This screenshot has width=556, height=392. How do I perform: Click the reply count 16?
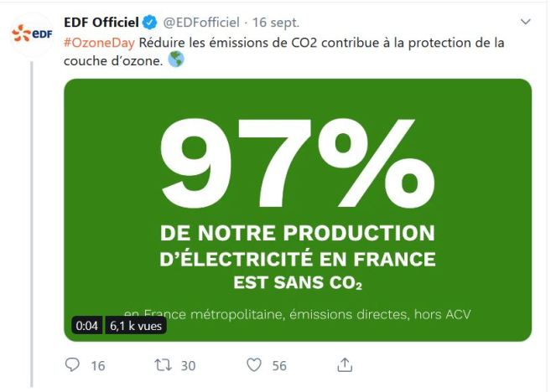point(97,365)
